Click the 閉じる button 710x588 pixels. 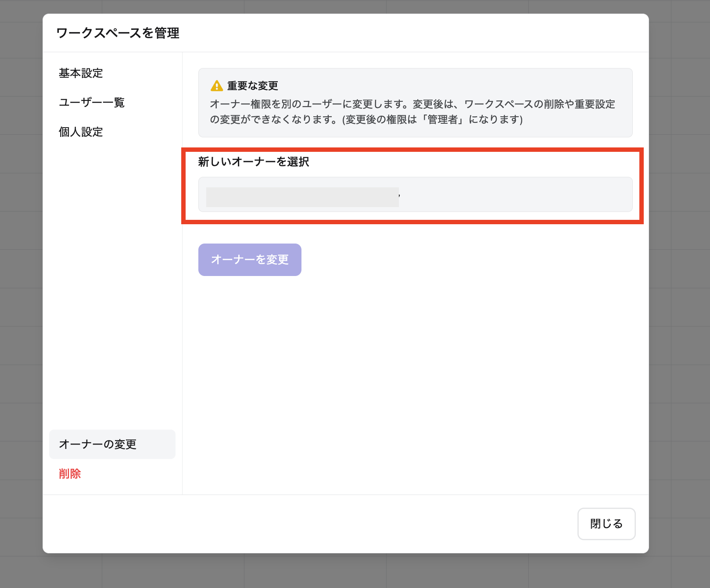point(606,523)
